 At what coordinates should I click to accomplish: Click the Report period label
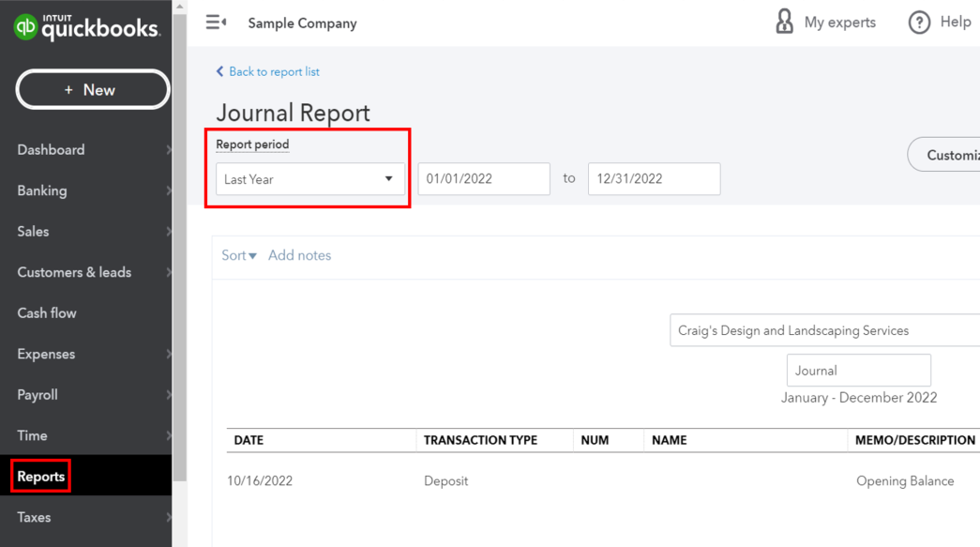click(x=252, y=144)
